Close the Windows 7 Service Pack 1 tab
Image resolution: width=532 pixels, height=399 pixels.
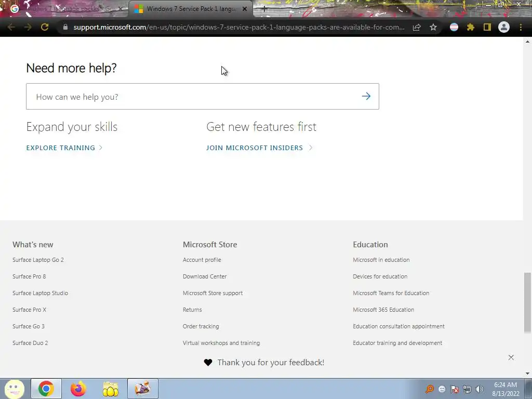pyautogui.click(x=245, y=9)
